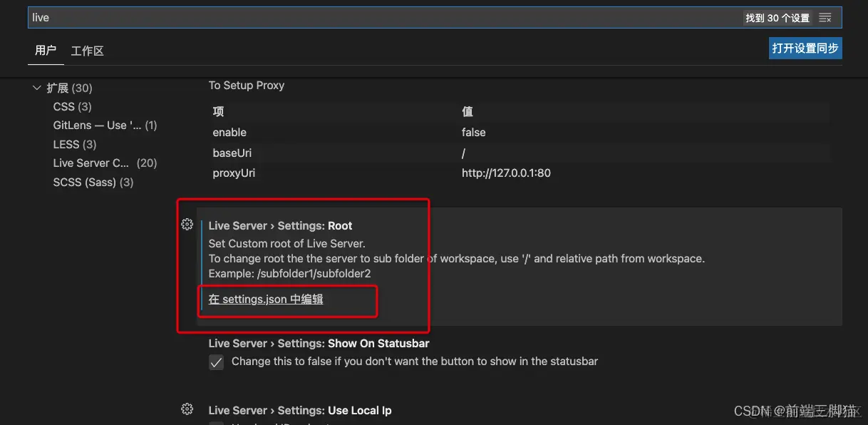Select LESS (3) in settings tree
The image size is (868, 425).
(75, 144)
